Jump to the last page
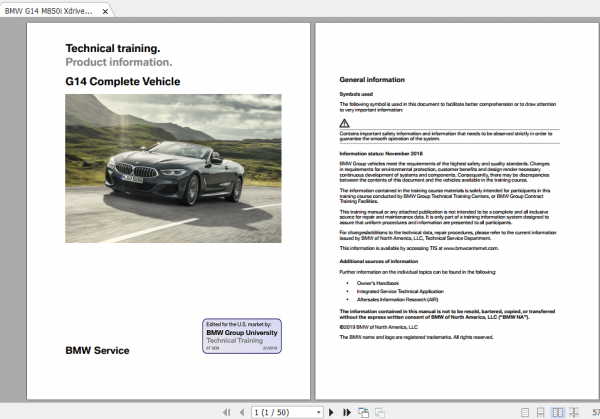Screen dimensions: 600x419 tap(347, 412)
